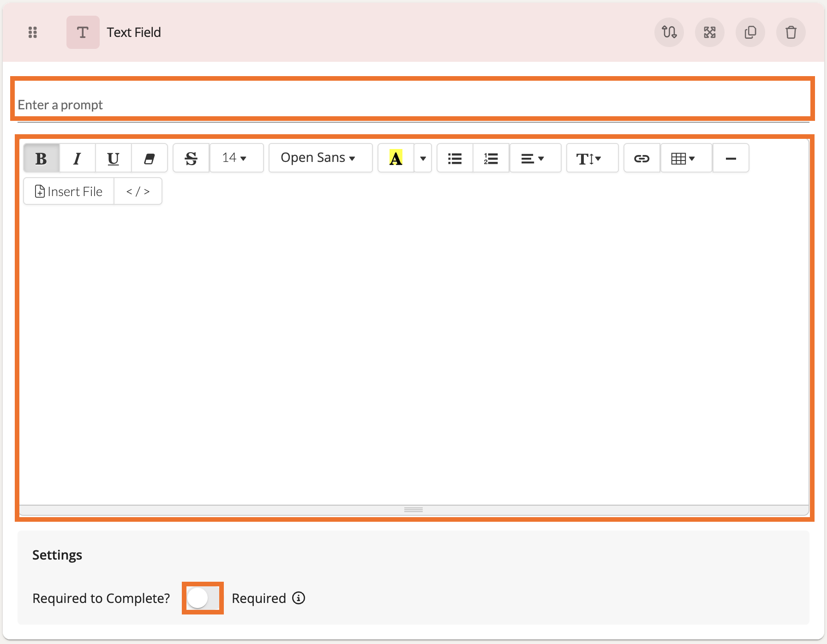Image resolution: width=827 pixels, height=644 pixels.
Task: Expand the paragraph alignment dropdown
Action: click(x=533, y=158)
